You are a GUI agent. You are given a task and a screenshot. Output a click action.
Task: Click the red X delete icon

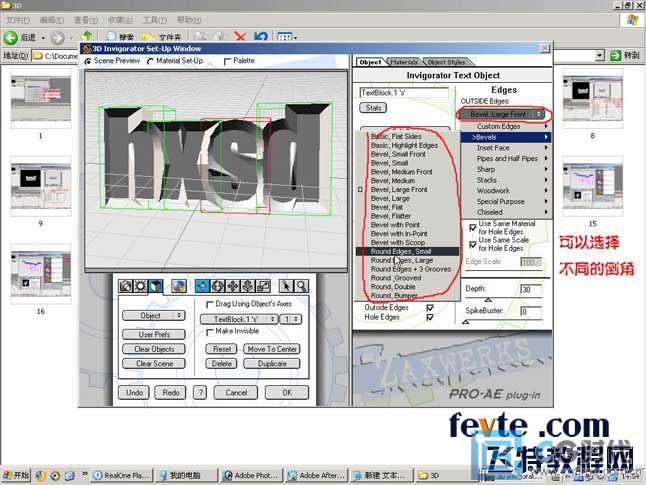pyautogui.click(x=240, y=37)
